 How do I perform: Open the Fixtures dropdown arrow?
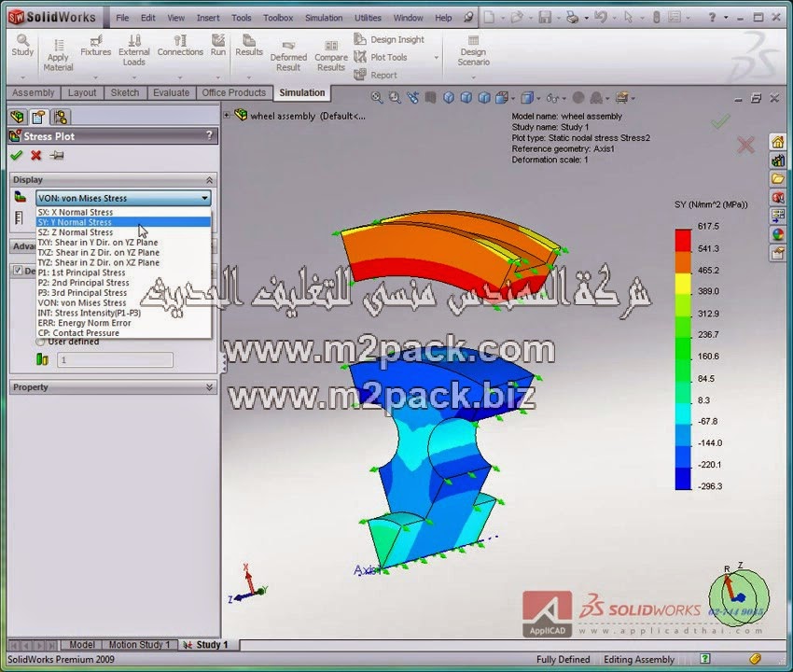pos(95,77)
